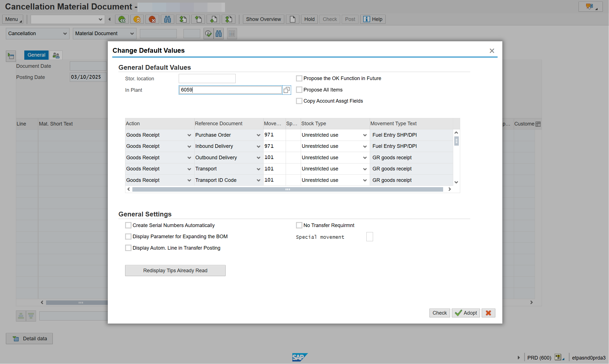Tick Display Autom. Line in Transfer Posting
This screenshot has width=609, height=364.
128,248
